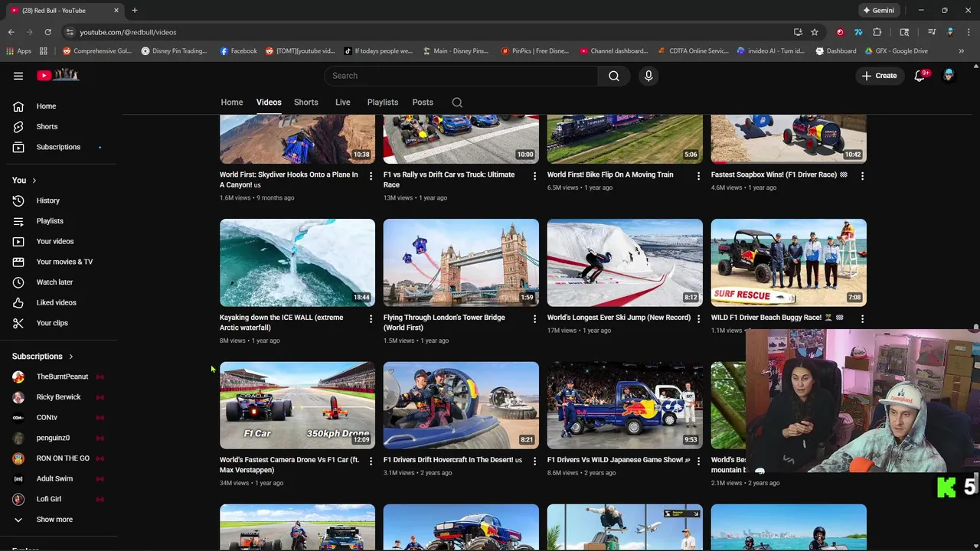The height and width of the screenshot is (551, 980).
Task: Expand the You section chevron
Action: tap(34, 181)
